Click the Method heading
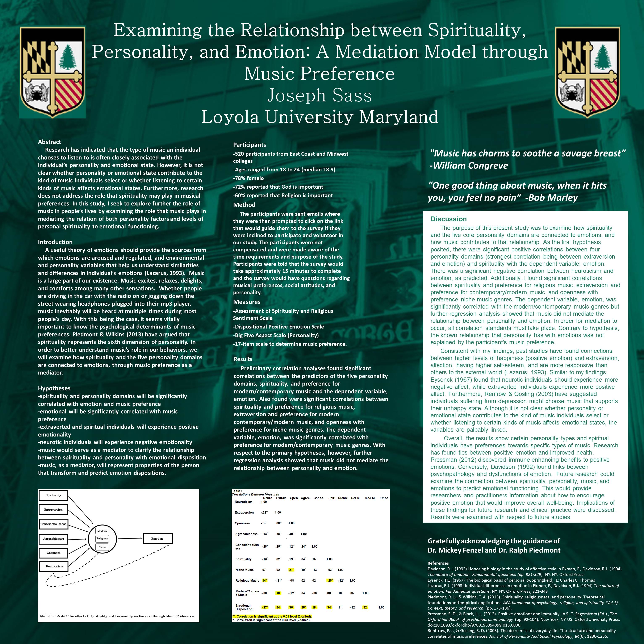This screenshot has width=644, height=644. (244, 205)
